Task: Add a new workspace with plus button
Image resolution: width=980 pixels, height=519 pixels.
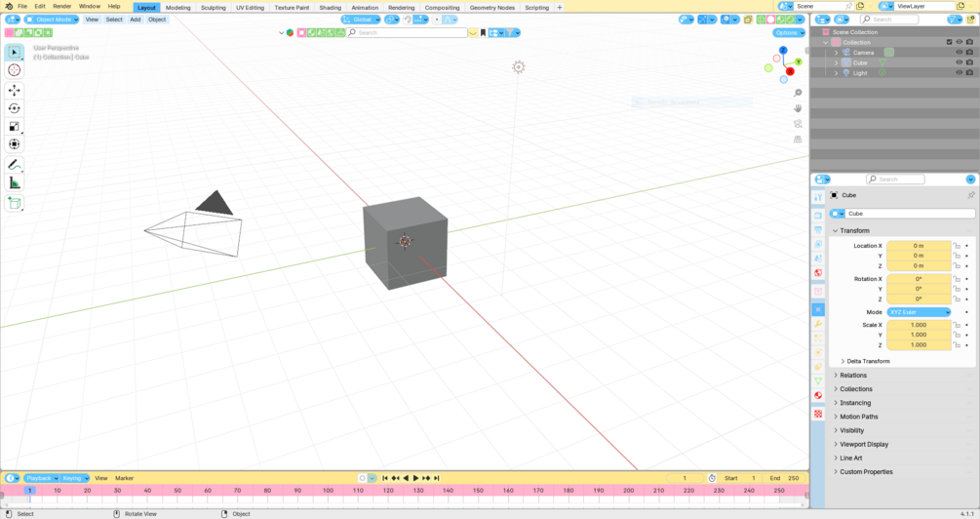Action: (x=560, y=8)
